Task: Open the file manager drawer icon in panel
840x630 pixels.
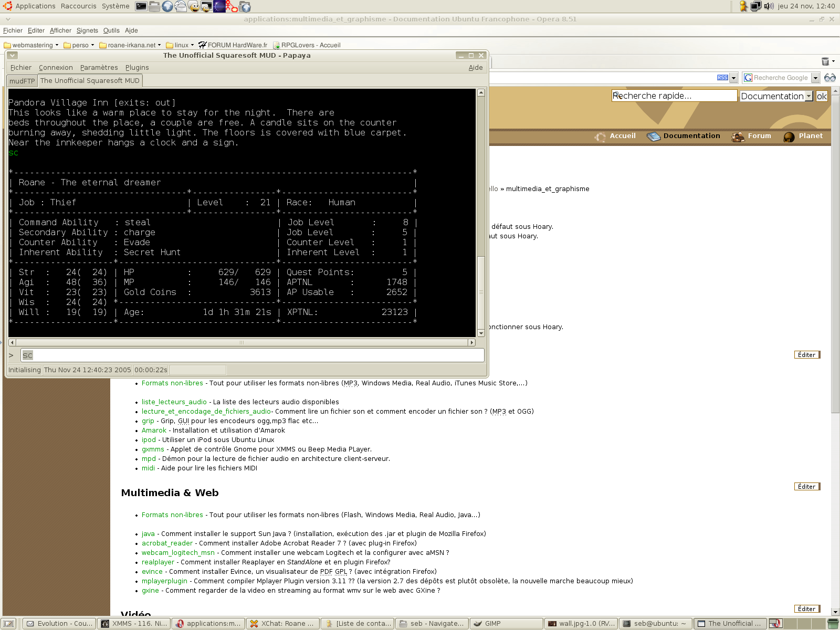Action: pos(154,6)
